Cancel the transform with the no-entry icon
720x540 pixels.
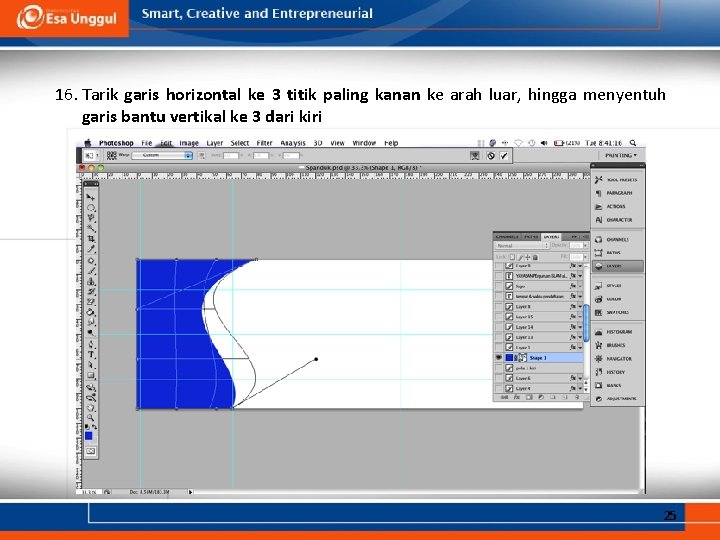click(490, 156)
